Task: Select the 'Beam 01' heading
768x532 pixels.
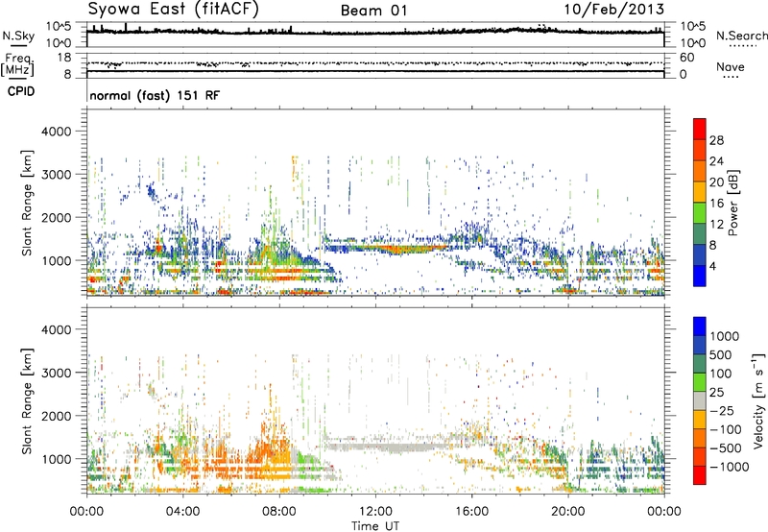Action: tap(373, 11)
